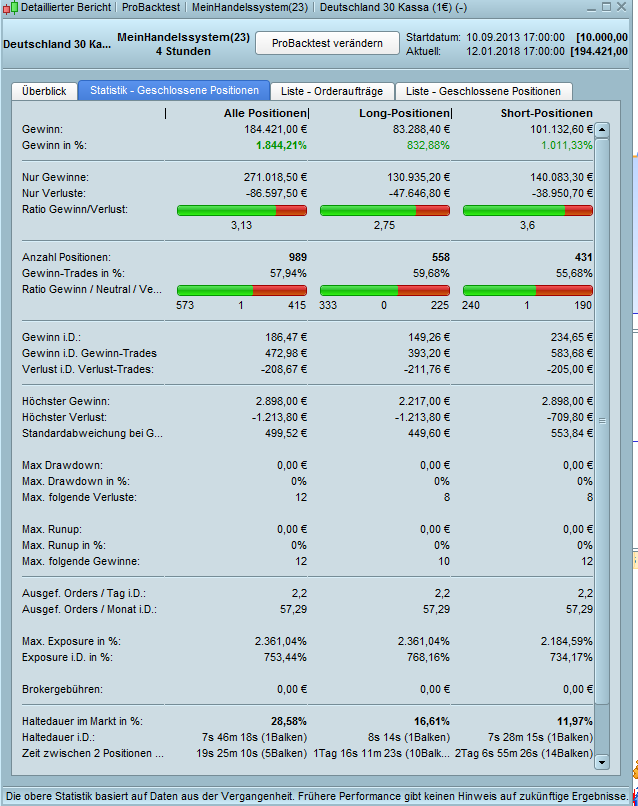Click the Startdatum value 10.09.2013 17:00:00
This screenshot has width=638, height=806.
point(515,37)
